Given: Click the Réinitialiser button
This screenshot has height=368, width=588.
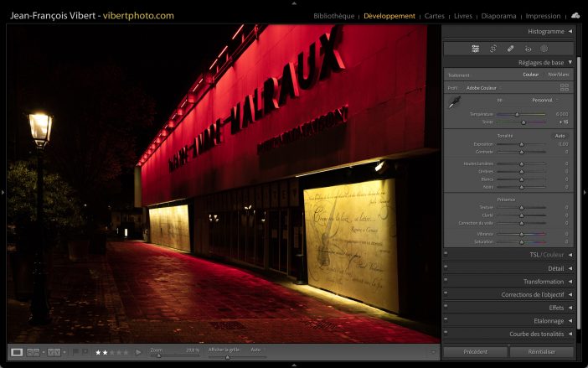Looking at the screenshot, I should pos(542,352).
